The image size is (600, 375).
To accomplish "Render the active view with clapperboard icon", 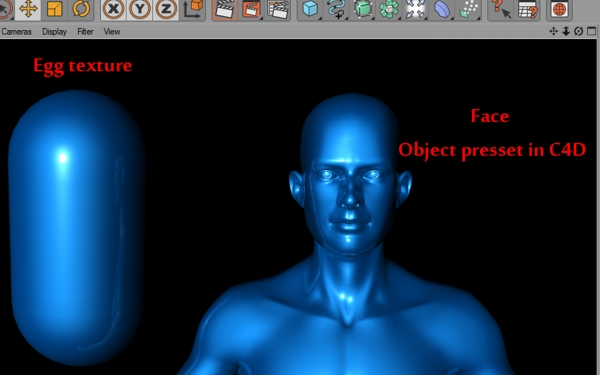I will 225,8.
